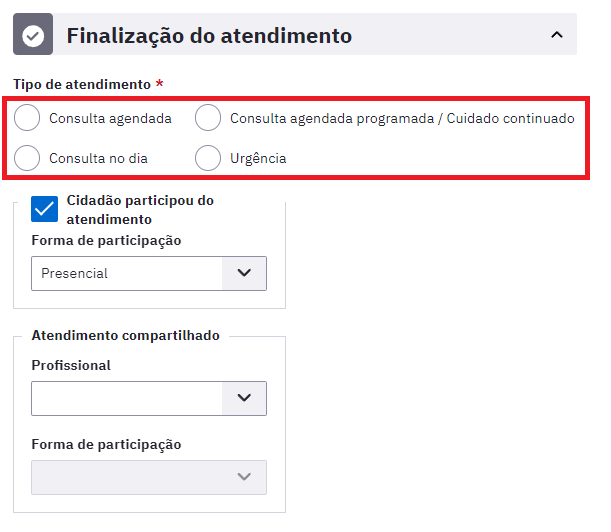Uncheck Cidadão participou do atendimento checkbox

point(45,208)
